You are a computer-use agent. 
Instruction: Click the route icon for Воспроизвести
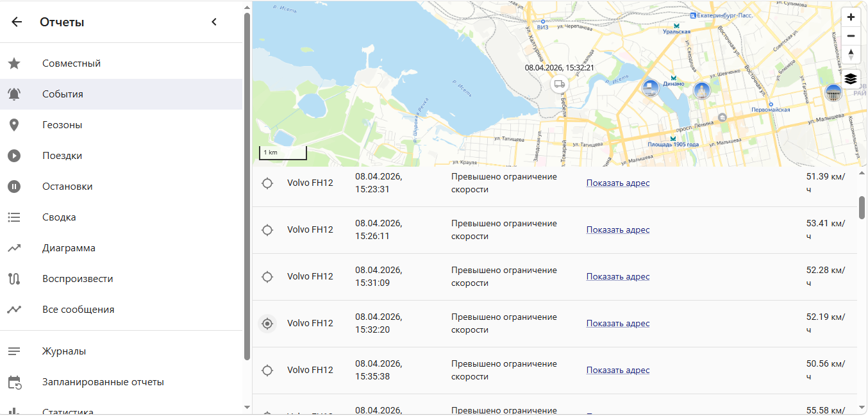[x=14, y=279]
